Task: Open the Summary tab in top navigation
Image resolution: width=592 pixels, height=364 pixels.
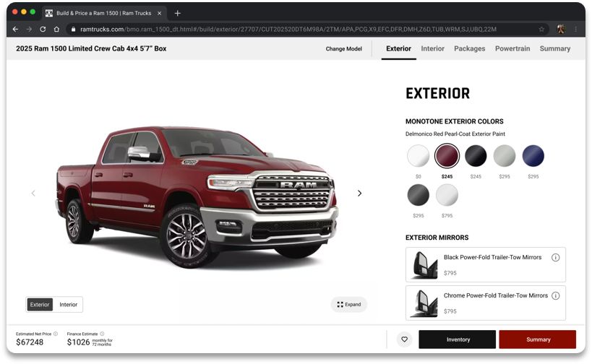Action: coord(554,48)
